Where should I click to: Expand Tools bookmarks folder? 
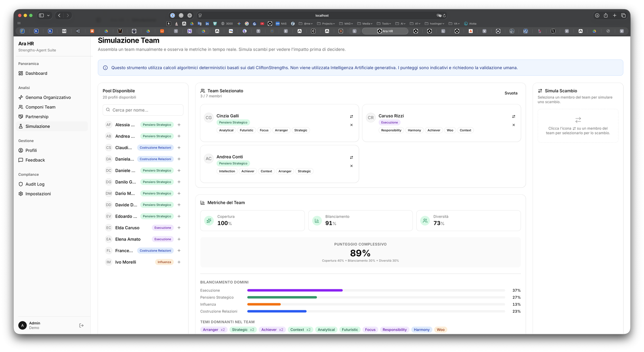384,24
